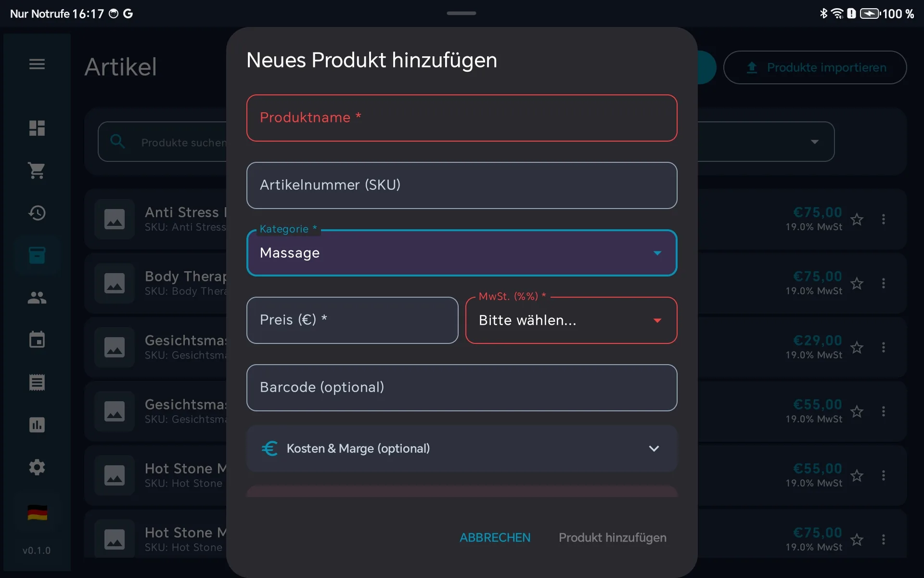Viewport: 924px width, 578px height.
Task: Open the receipts list sidebar icon
Action: coord(37,382)
